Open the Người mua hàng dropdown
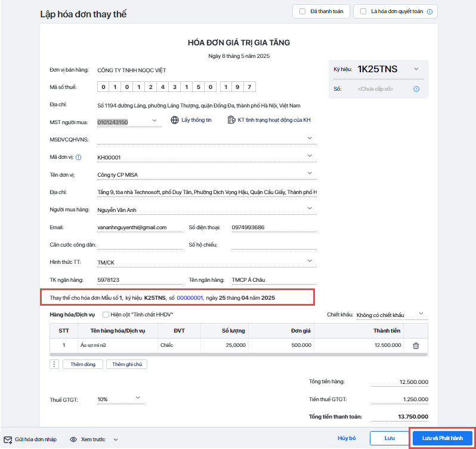 310,208
